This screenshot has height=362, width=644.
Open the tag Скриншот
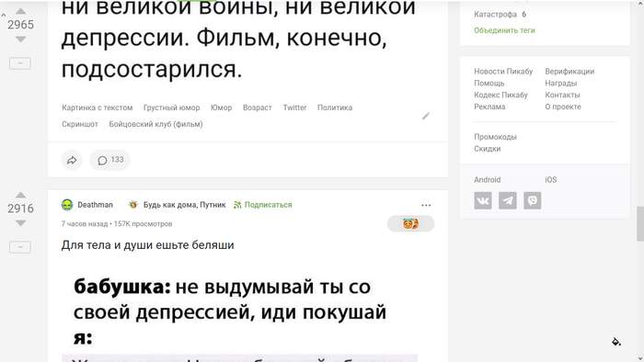click(x=80, y=124)
